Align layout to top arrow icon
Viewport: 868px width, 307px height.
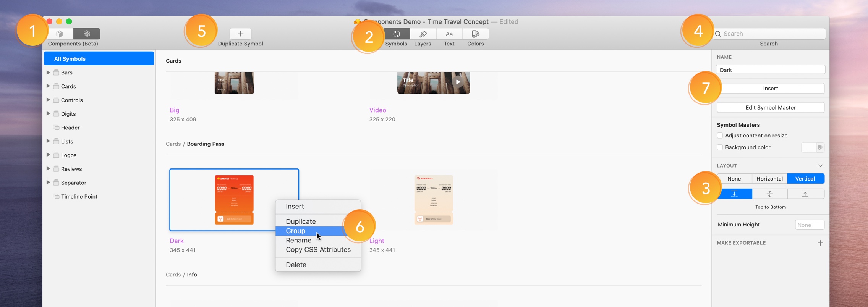[734, 194]
